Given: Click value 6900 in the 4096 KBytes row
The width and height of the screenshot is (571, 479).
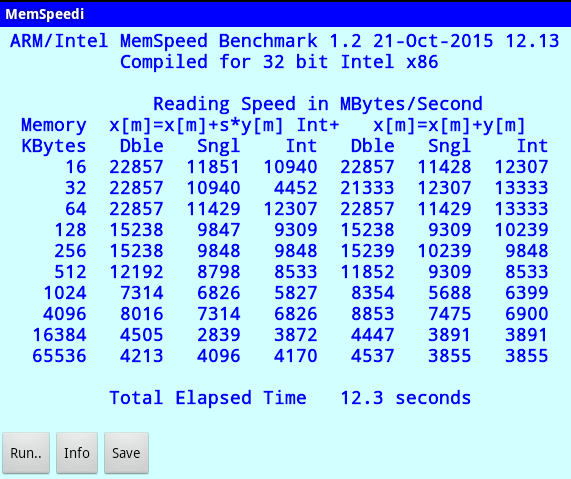Looking at the screenshot, I should [x=527, y=314].
